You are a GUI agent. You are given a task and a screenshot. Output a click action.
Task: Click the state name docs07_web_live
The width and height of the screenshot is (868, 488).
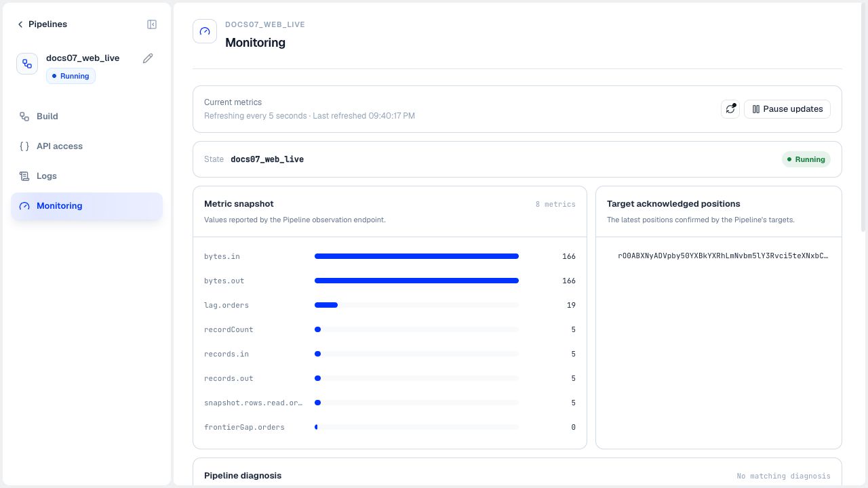coord(267,159)
